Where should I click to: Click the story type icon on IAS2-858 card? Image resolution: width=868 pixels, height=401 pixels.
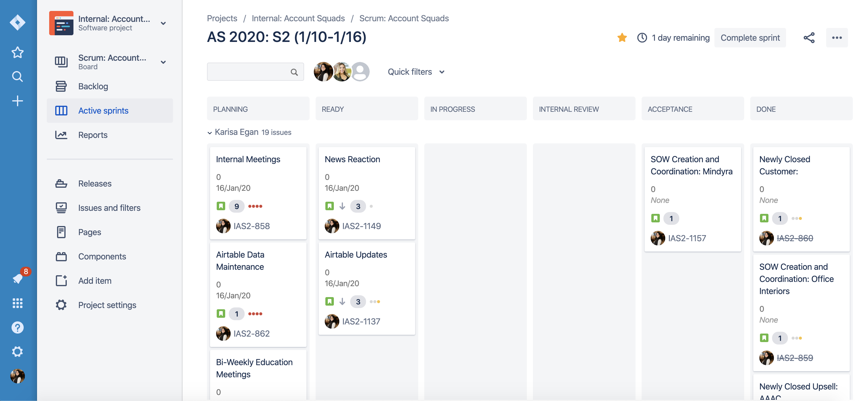(221, 206)
